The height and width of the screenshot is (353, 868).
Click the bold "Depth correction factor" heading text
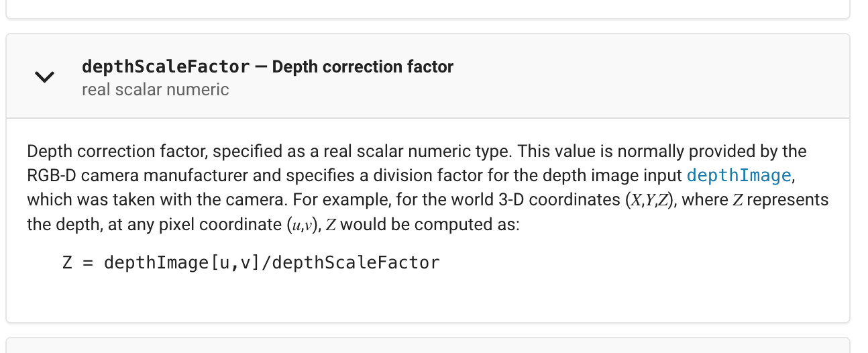coord(362,66)
